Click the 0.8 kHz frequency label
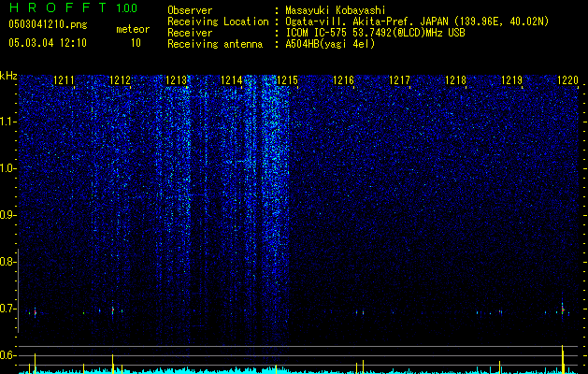 click(x=7, y=262)
